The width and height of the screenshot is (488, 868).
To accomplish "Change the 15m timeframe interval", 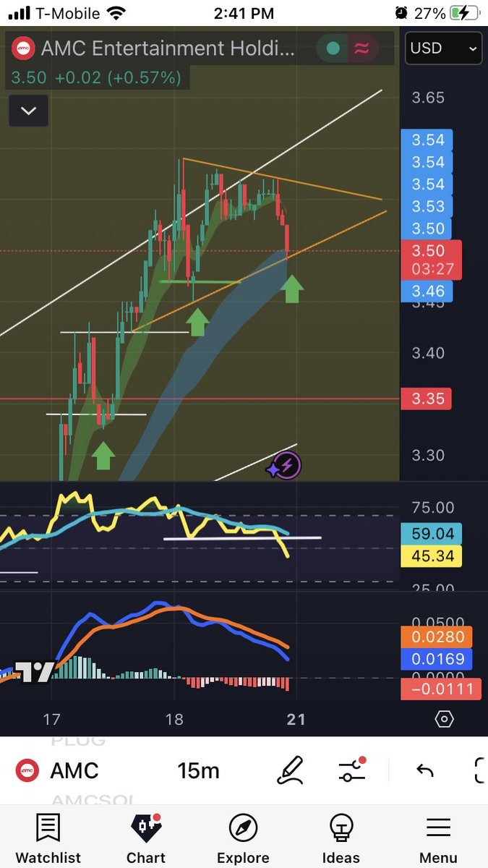I will coord(198,770).
